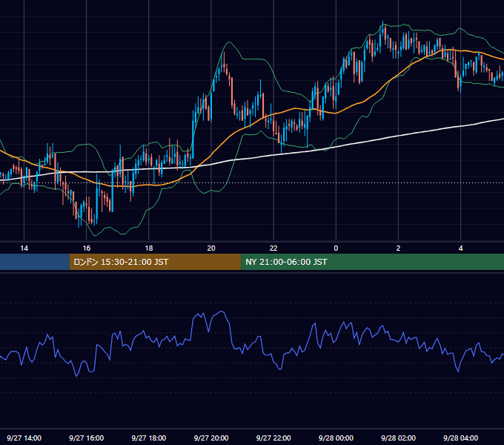Click the '9/28 02:00' date label
Image resolution: width=504 pixels, height=445 pixels.
click(398, 438)
